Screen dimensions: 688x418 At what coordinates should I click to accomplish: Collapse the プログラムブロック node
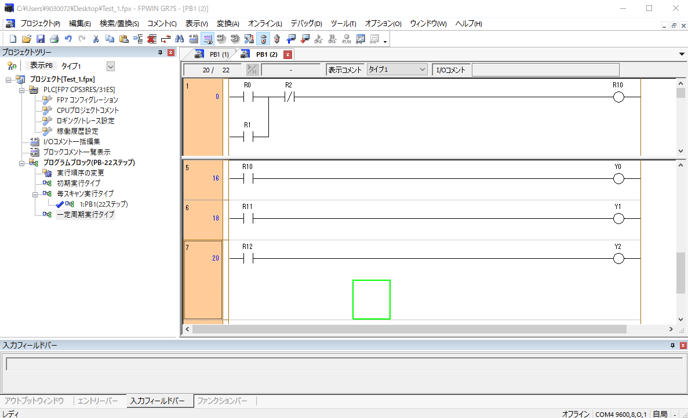point(21,163)
